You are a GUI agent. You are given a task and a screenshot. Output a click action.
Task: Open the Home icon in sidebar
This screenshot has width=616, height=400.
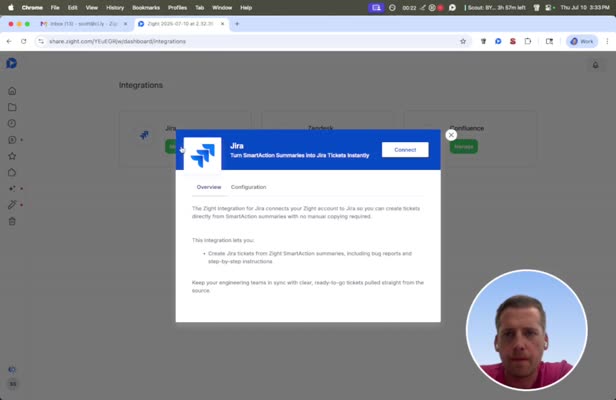coord(12,91)
